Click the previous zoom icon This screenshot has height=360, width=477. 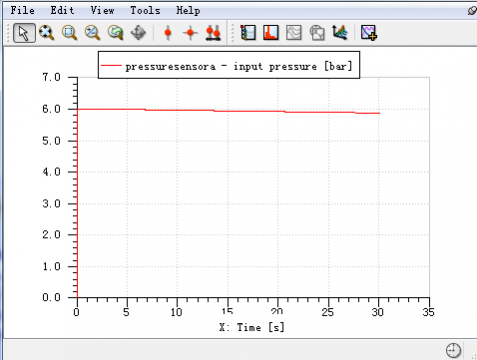[115, 33]
